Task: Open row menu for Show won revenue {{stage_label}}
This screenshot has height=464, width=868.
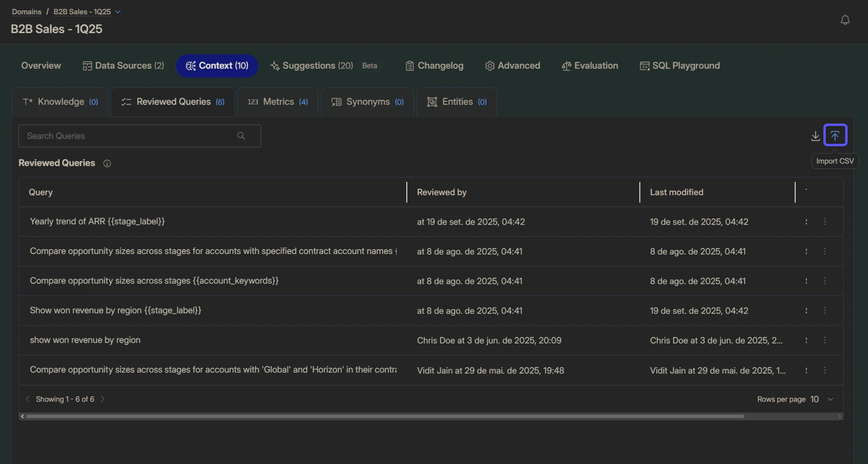Action: pos(825,311)
